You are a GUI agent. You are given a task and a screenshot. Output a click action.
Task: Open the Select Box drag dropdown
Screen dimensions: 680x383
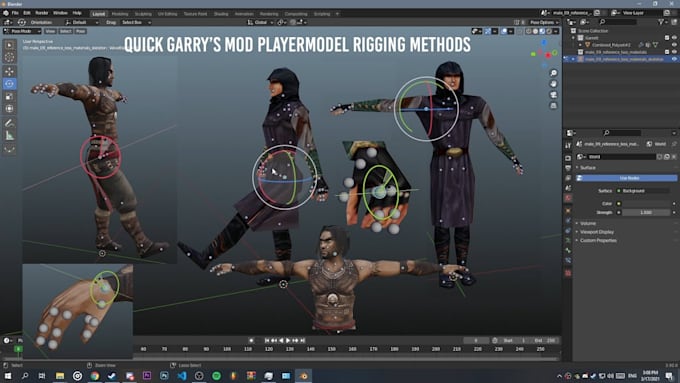[136, 22]
